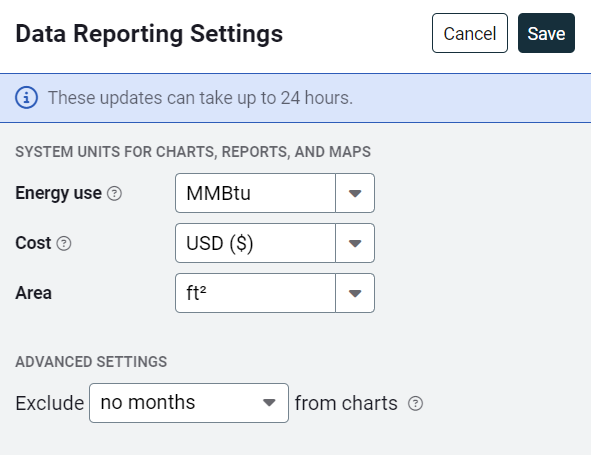Viewport: 591px width, 455px height.
Task: Select the MMBtu energy unit field
Action: pos(256,193)
